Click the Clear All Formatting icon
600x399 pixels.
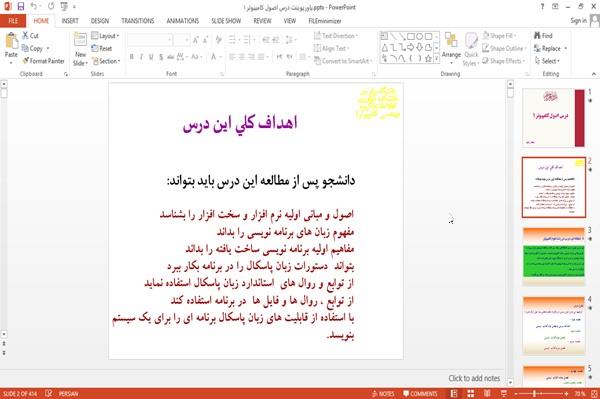coord(218,40)
